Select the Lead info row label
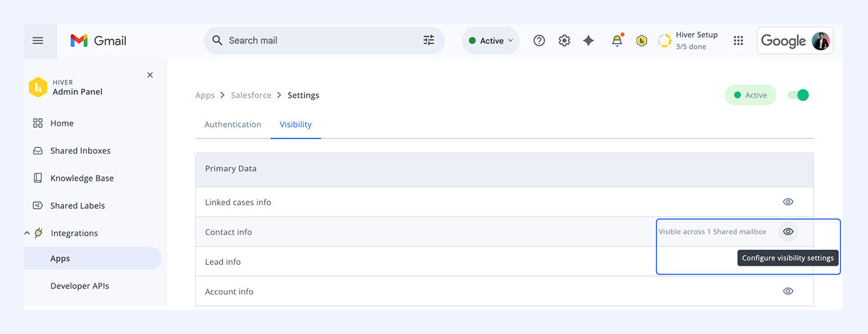Viewport: 868px width, 334px height. 223,262
